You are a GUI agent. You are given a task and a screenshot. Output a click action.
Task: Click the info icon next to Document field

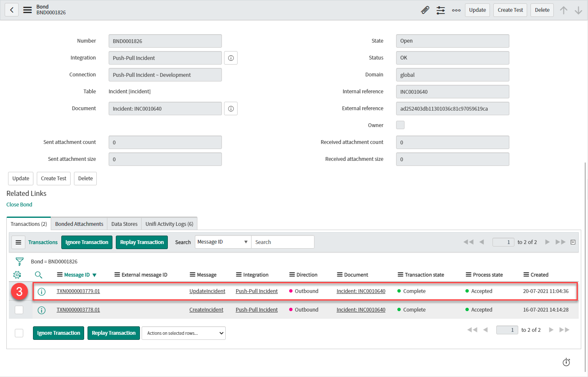[x=231, y=108]
